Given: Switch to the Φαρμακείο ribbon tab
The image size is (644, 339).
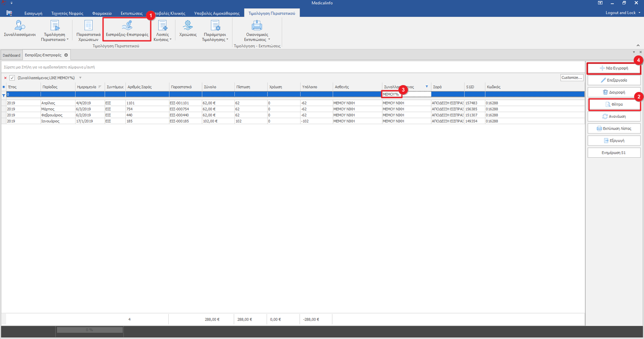Looking at the screenshot, I should pos(102,13).
